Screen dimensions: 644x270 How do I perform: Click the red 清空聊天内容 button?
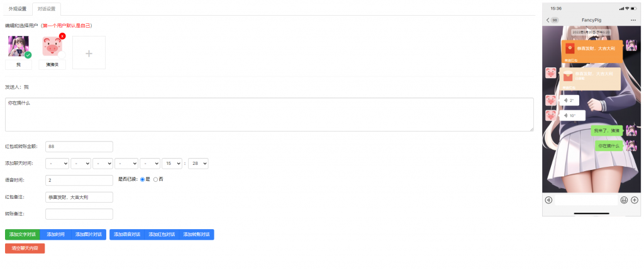pyautogui.click(x=25, y=249)
